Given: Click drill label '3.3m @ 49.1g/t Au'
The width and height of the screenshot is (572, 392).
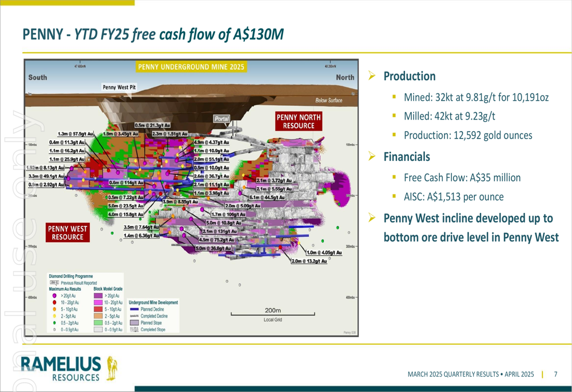Looking at the screenshot, I should coord(46,176).
